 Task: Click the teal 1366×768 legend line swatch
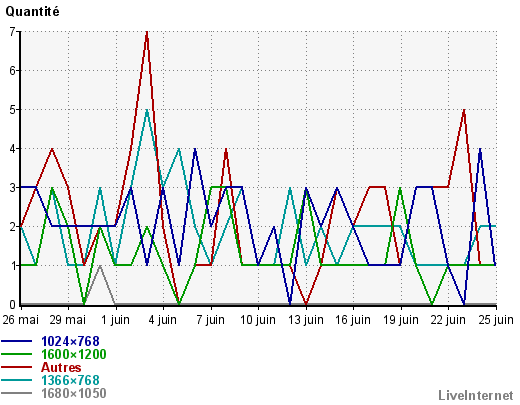(x=17, y=380)
